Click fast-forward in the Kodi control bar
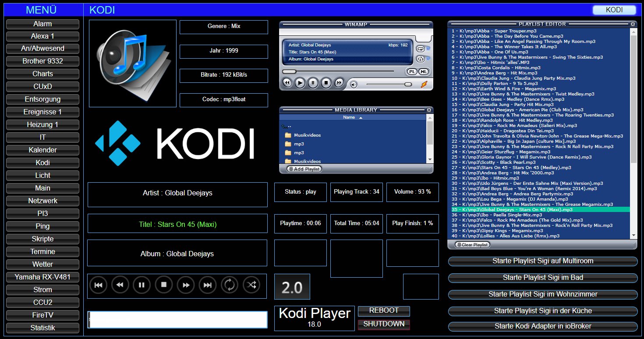 coord(186,285)
